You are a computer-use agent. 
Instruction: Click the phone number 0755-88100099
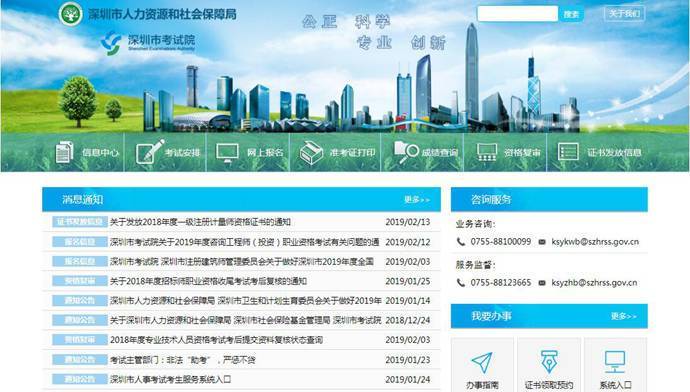tap(501, 242)
